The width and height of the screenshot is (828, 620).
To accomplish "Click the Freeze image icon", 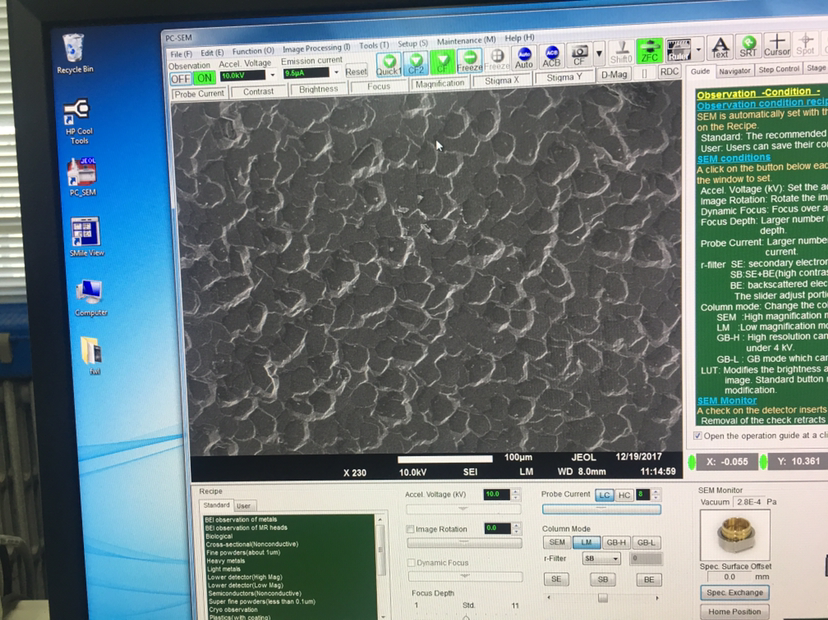I will (x=470, y=59).
